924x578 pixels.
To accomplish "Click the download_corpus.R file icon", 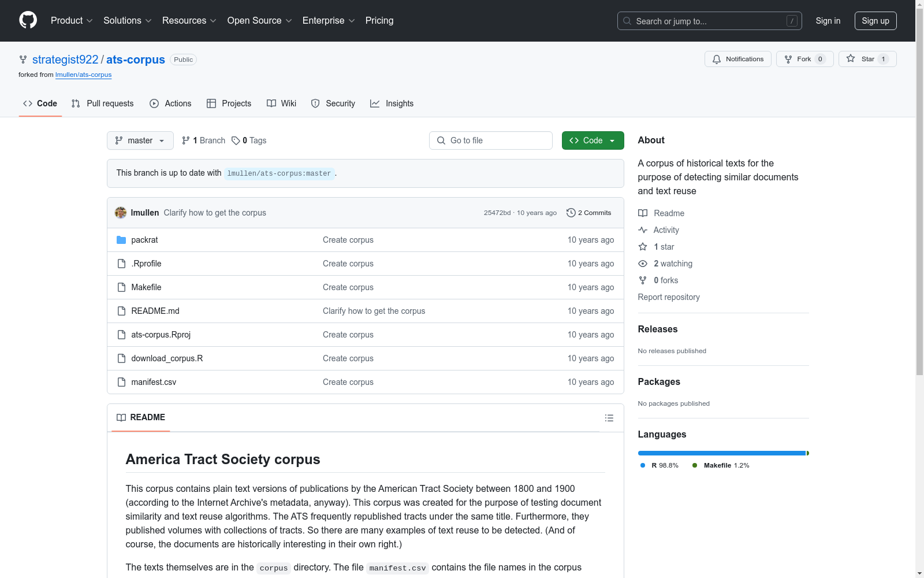I will coord(121,358).
